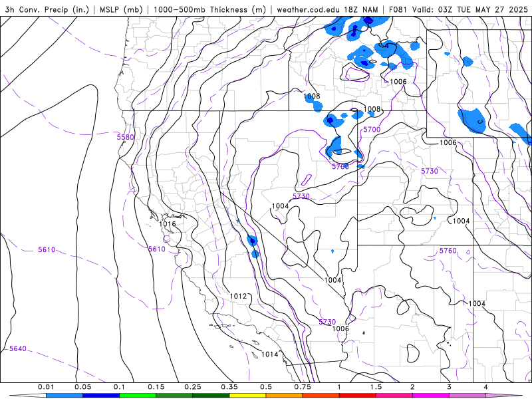Click the 1.5 legend value
Image resolution: width=532 pixels, height=399 pixels.
(376, 387)
